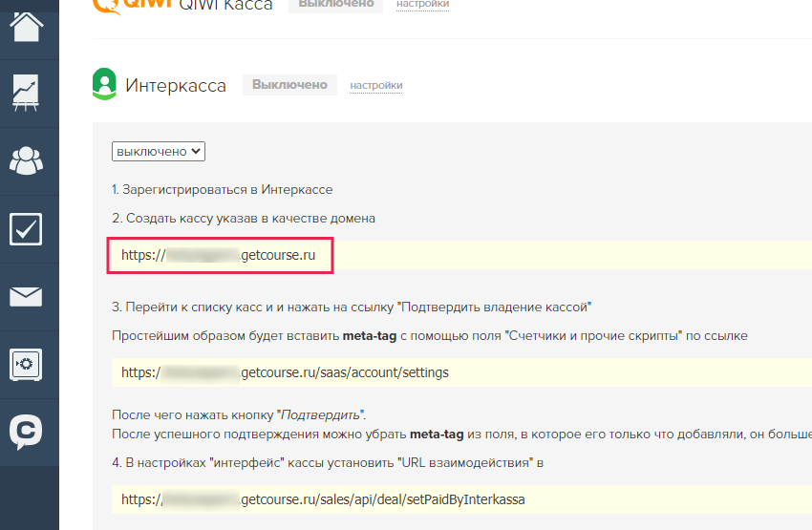Open the tasks checkmark icon in sidebar
This screenshot has height=530, width=812.
(26, 229)
